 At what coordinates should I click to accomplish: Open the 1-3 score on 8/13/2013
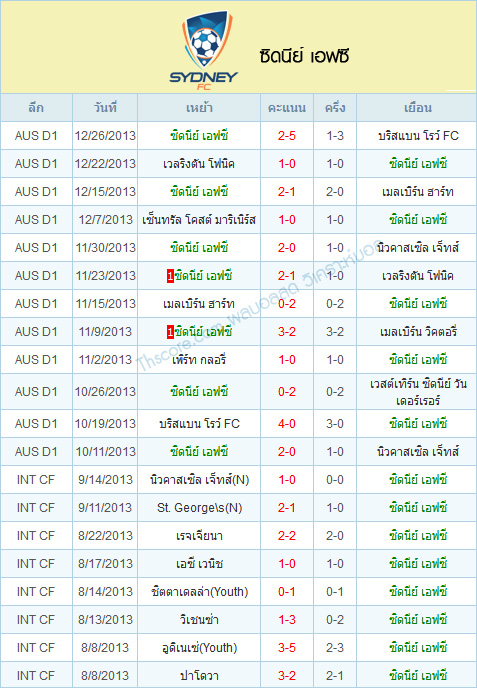pyautogui.click(x=287, y=620)
